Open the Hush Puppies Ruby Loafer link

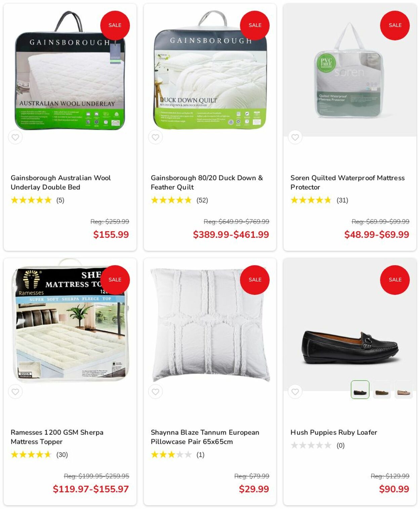click(334, 432)
